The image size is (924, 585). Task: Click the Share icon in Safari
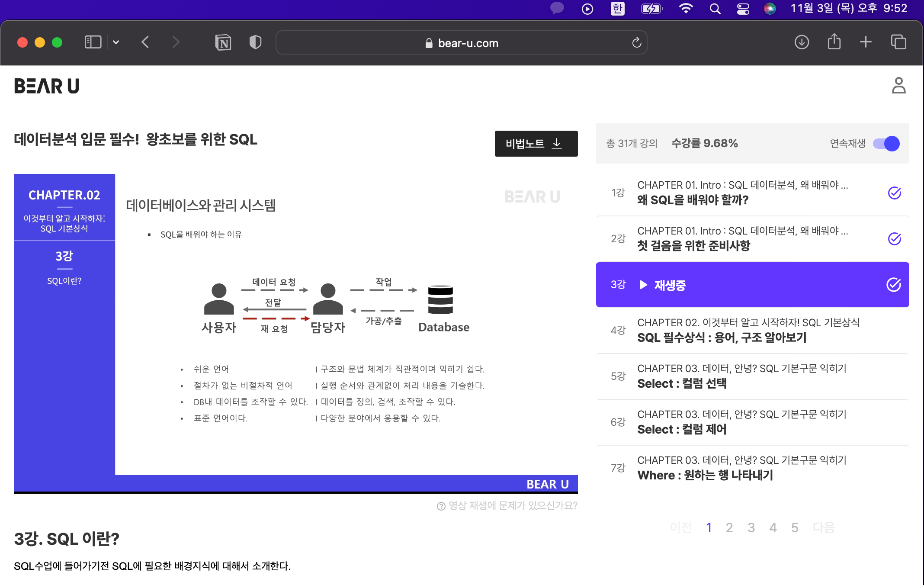point(834,42)
